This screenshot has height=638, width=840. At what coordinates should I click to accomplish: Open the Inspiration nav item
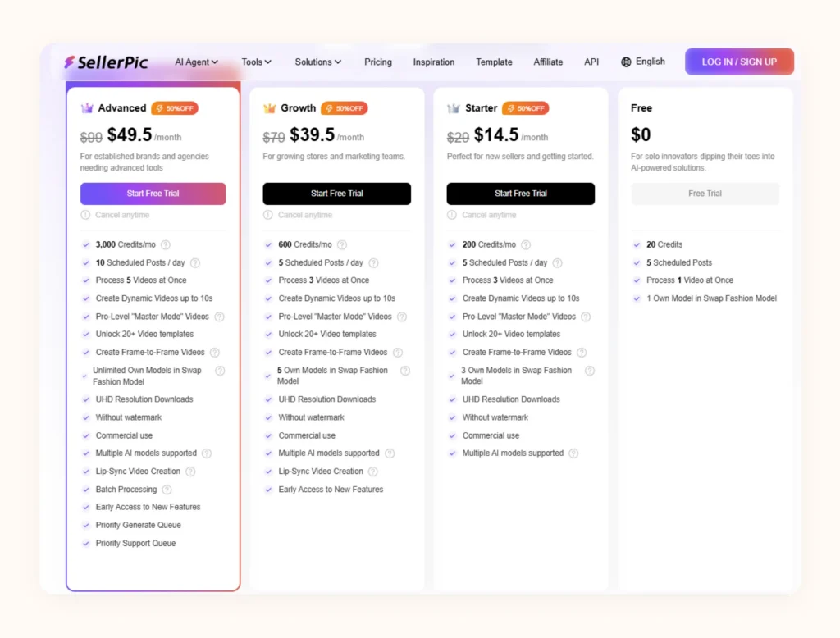point(433,62)
